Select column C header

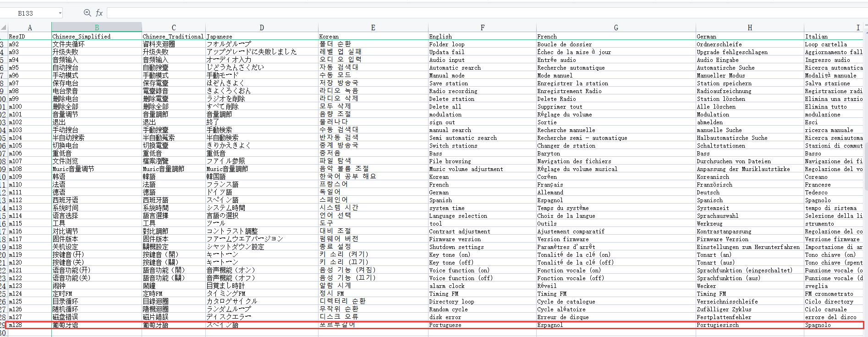pos(174,28)
